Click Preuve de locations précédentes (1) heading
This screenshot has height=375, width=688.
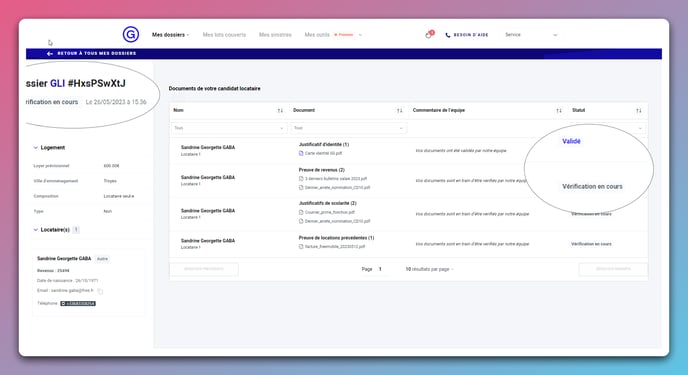[x=337, y=238]
